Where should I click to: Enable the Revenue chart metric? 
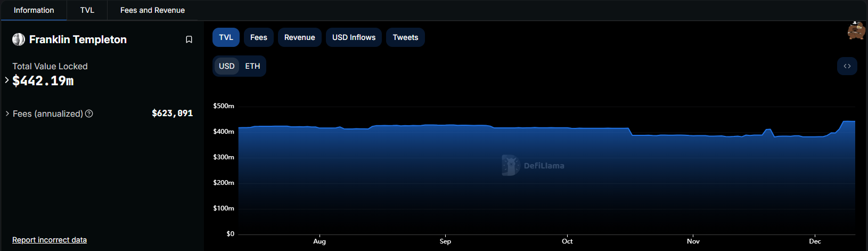[300, 37]
